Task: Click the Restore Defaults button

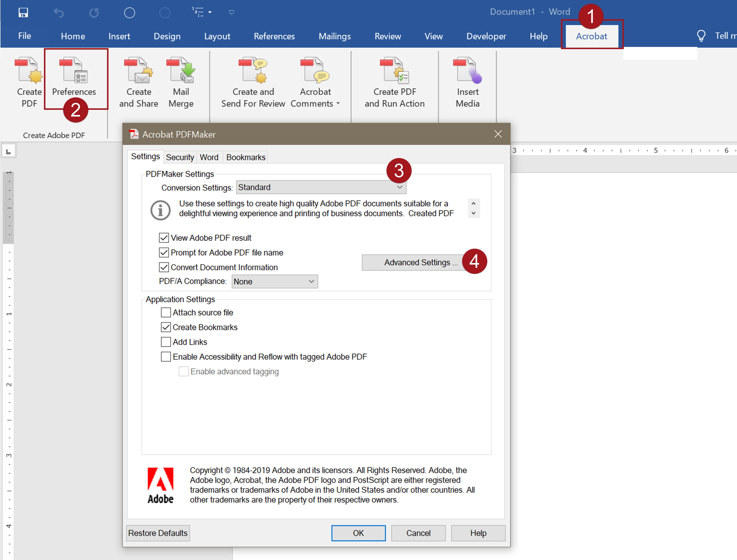Action: coord(158,533)
